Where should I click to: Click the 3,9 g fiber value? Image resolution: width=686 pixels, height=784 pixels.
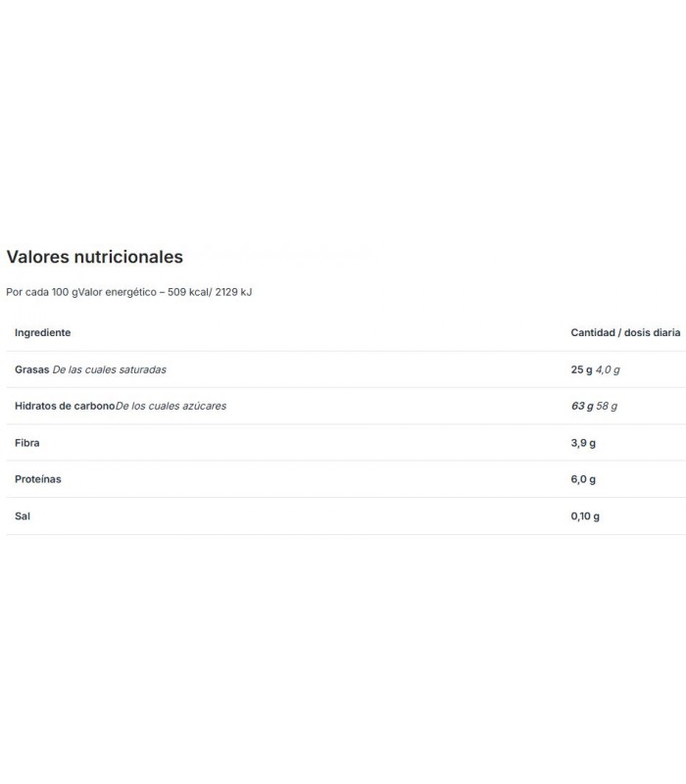click(583, 443)
